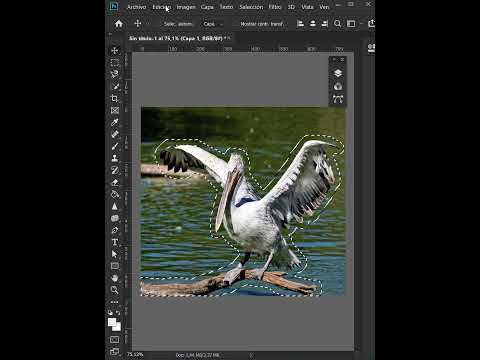Select the History Brush tool
Screen dimensions: 480x360
115,170
